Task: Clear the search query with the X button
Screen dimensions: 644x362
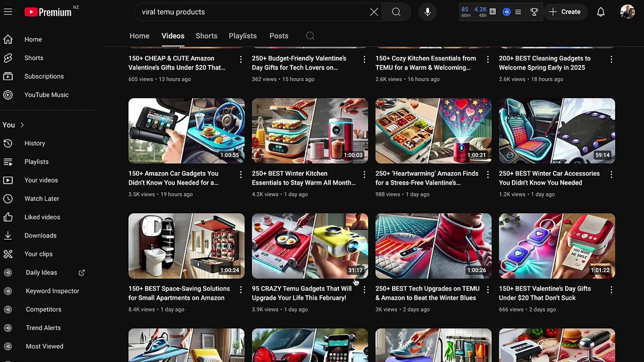Action: coord(374,12)
